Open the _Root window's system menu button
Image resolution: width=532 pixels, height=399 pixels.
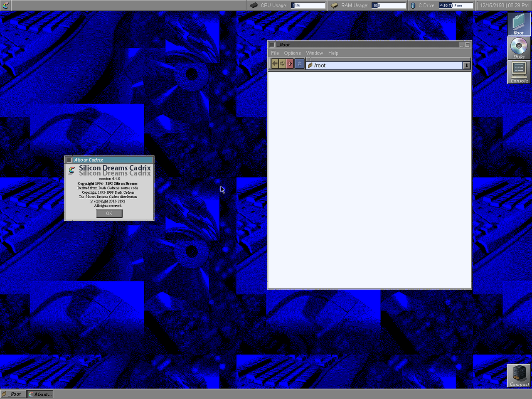[x=272, y=45]
